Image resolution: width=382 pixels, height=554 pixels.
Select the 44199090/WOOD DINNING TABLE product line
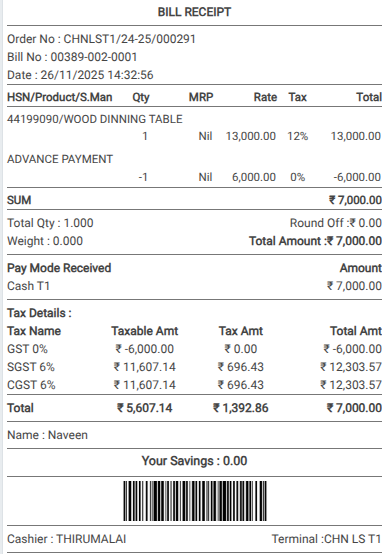pos(95,119)
